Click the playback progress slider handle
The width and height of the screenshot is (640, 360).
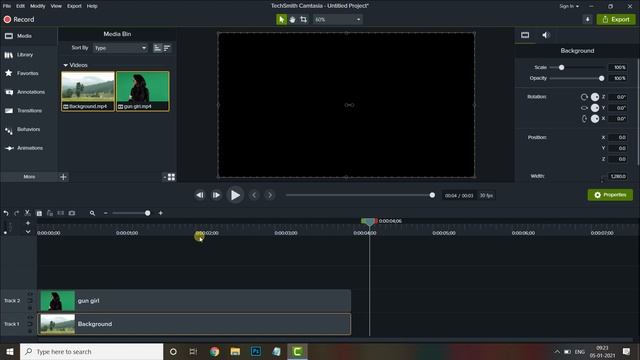click(432, 195)
